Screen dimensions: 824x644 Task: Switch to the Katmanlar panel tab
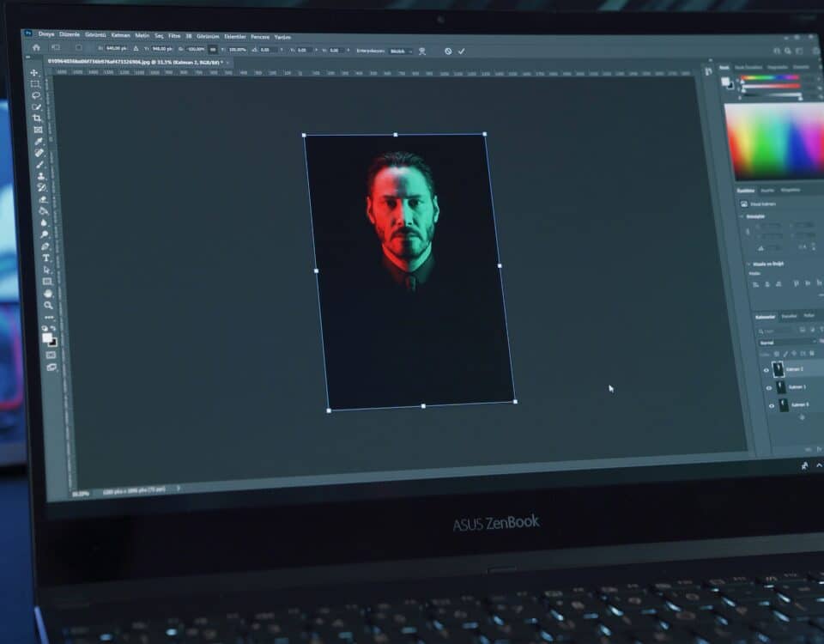[765, 316]
